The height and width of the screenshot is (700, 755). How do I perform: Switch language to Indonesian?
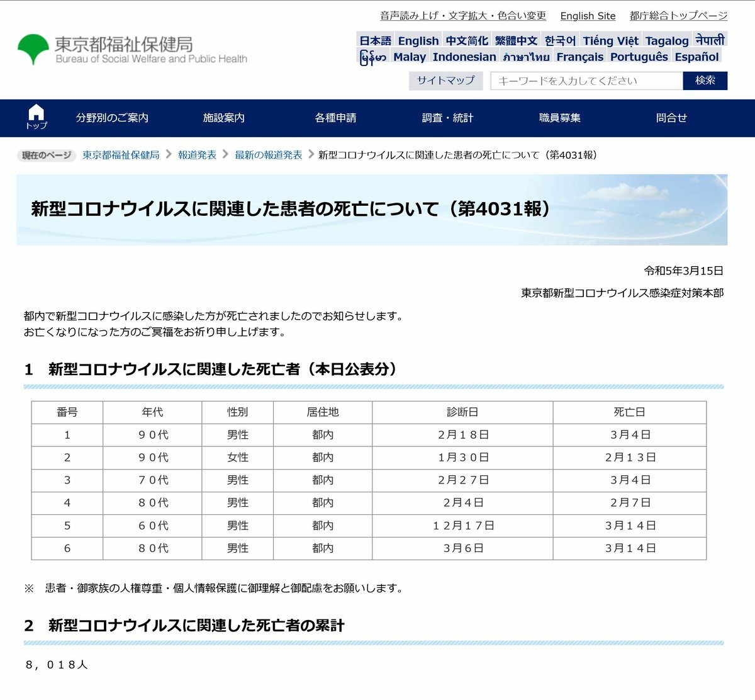pyautogui.click(x=464, y=57)
